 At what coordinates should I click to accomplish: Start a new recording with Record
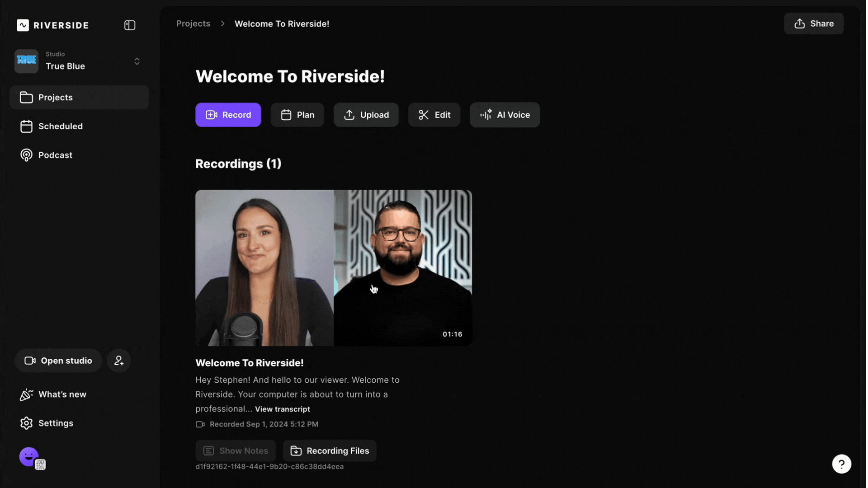228,115
